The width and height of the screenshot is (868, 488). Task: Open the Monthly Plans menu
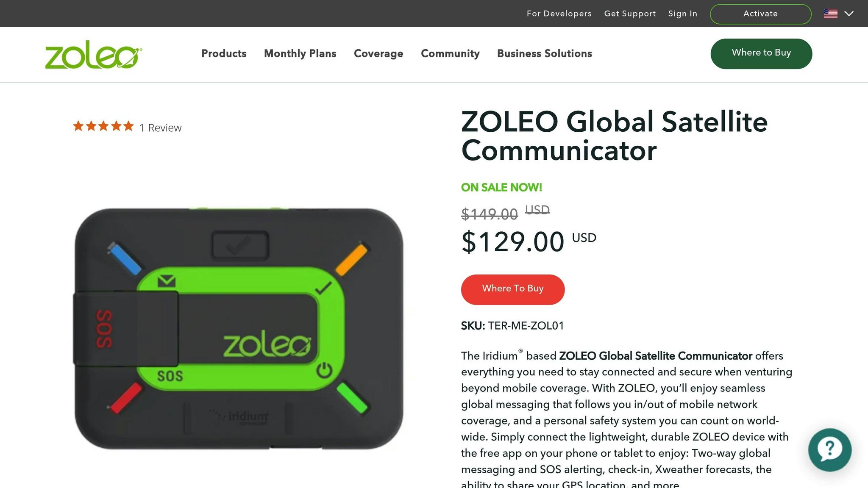[300, 54]
